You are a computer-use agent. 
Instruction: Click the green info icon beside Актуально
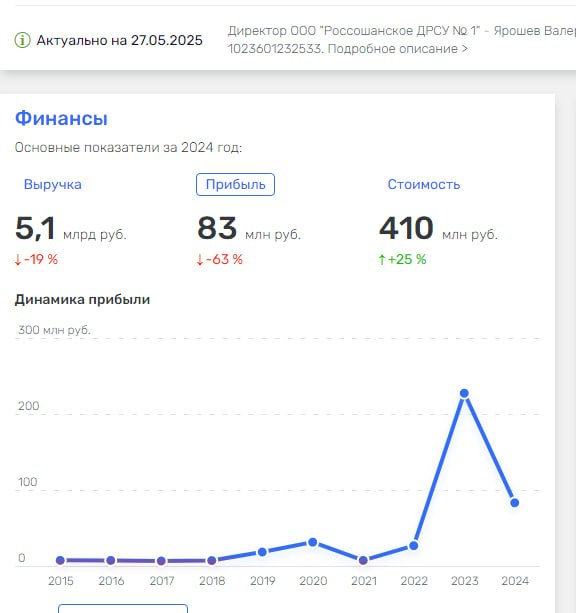(x=22, y=40)
